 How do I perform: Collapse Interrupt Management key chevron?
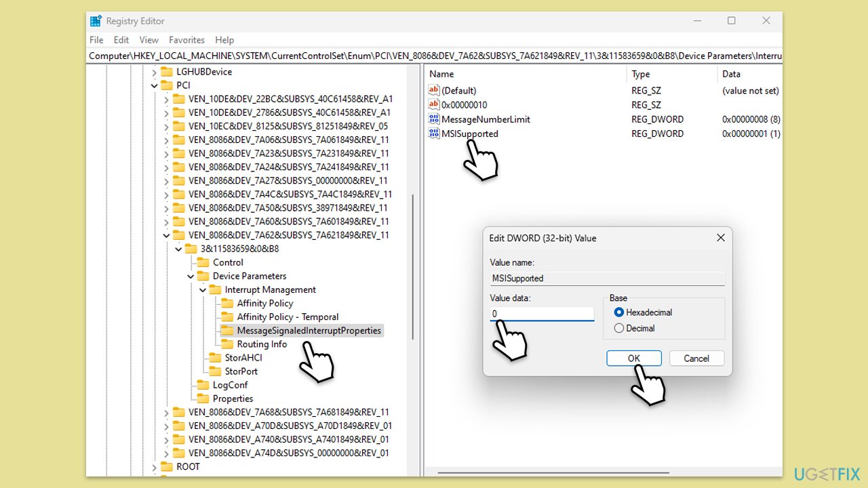tap(203, 289)
